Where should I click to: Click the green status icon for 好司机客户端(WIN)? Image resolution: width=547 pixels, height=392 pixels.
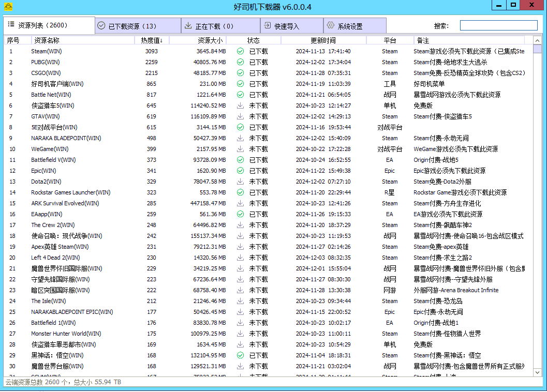click(x=240, y=84)
